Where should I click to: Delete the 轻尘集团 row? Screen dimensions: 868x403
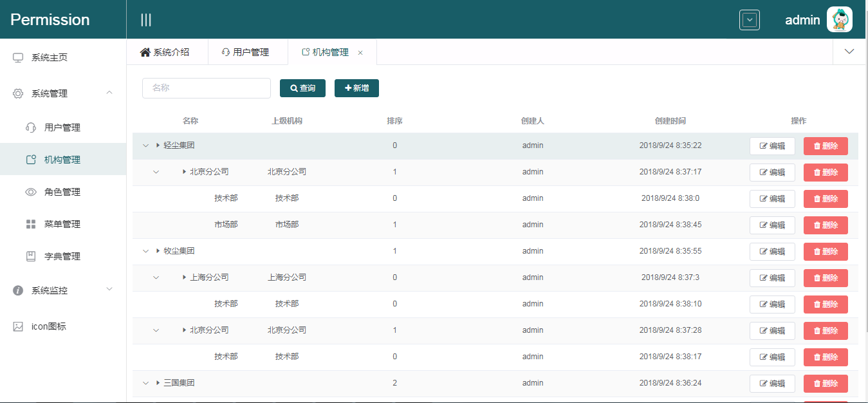826,146
